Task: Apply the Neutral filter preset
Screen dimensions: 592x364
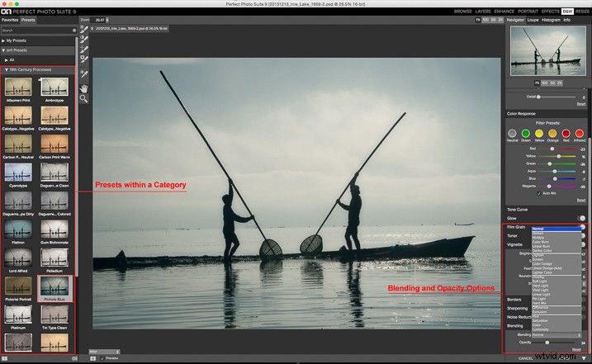Action: click(512, 133)
